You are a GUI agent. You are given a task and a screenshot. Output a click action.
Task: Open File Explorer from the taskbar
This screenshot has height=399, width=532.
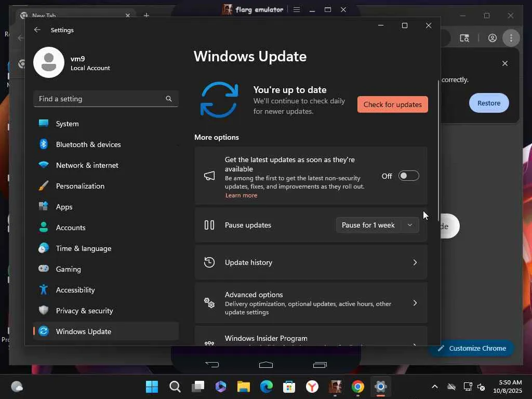point(244,387)
